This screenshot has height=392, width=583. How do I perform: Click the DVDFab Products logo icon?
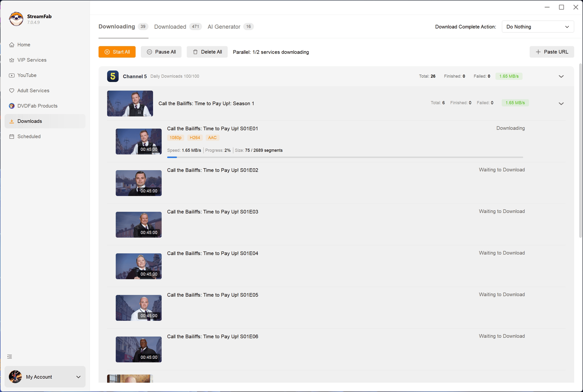pos(11,106)
